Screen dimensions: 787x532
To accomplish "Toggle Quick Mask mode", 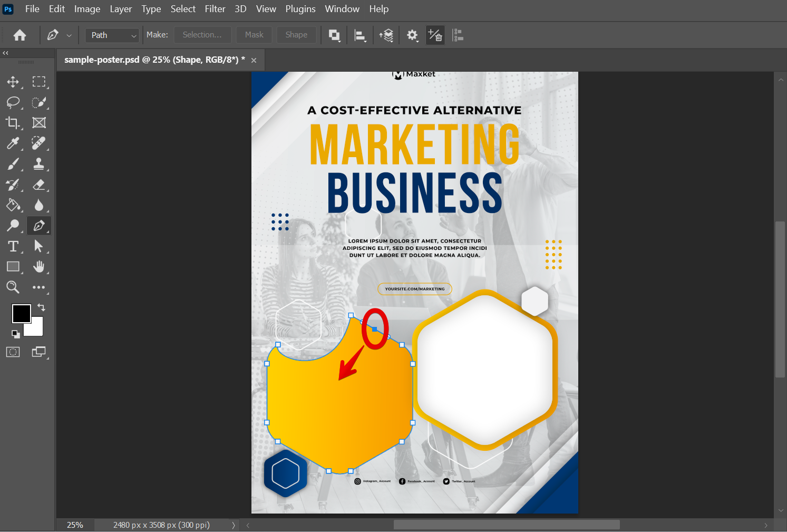I will pos(13,352).
